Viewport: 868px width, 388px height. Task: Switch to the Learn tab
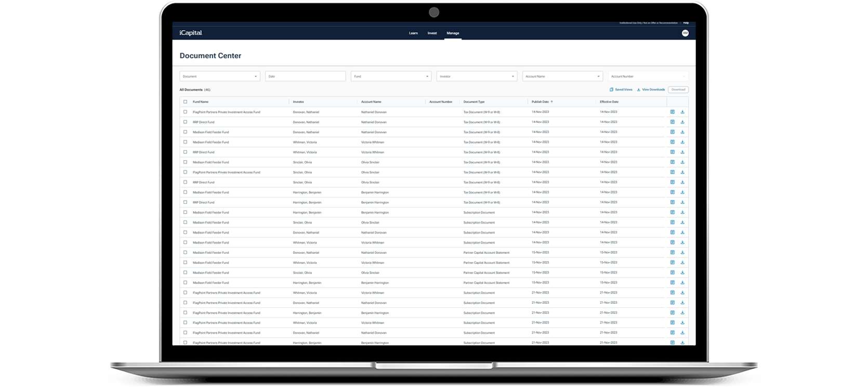(x=413, y=33)
